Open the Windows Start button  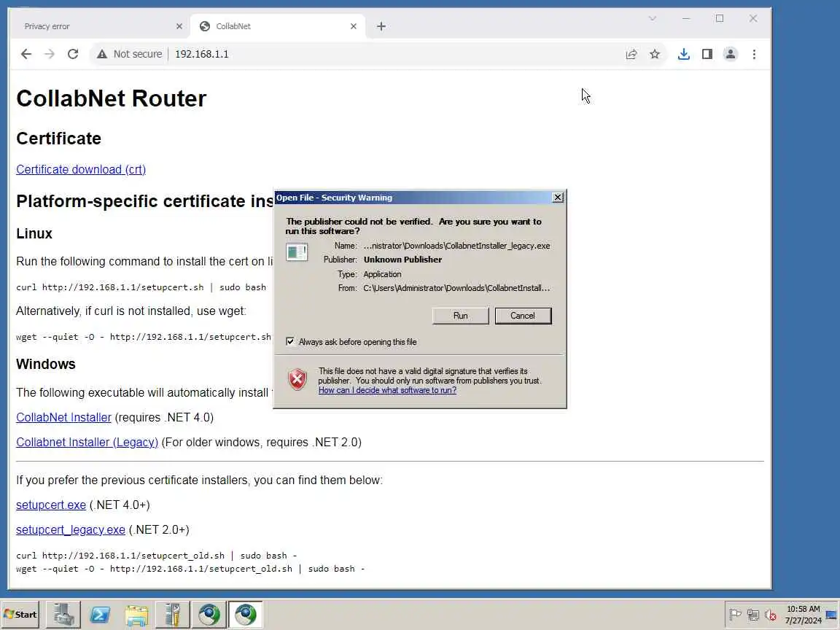tap(20, 615)
